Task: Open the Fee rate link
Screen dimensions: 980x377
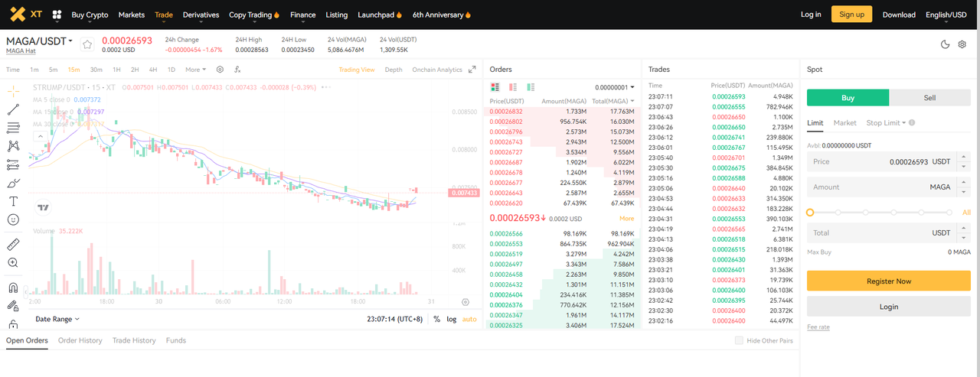Action: point(818,327)
